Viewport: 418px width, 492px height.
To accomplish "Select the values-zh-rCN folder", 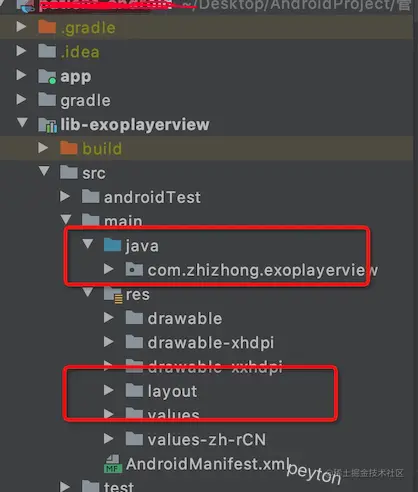I will 207,439.
